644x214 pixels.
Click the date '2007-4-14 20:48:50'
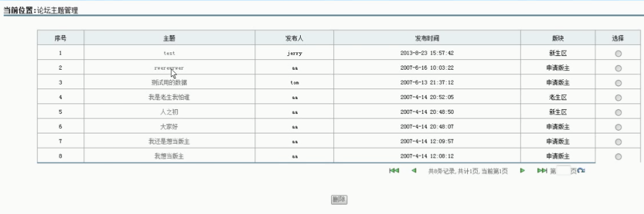click(x=427, y=112)
